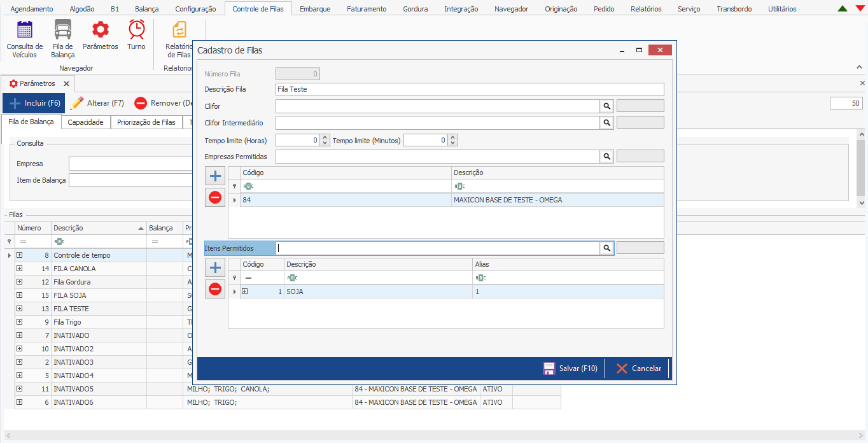Image resolution: width=868 pixels, height=443 pixels.
Task: Close the Parâmetros document tab
Action: (66, 84)
